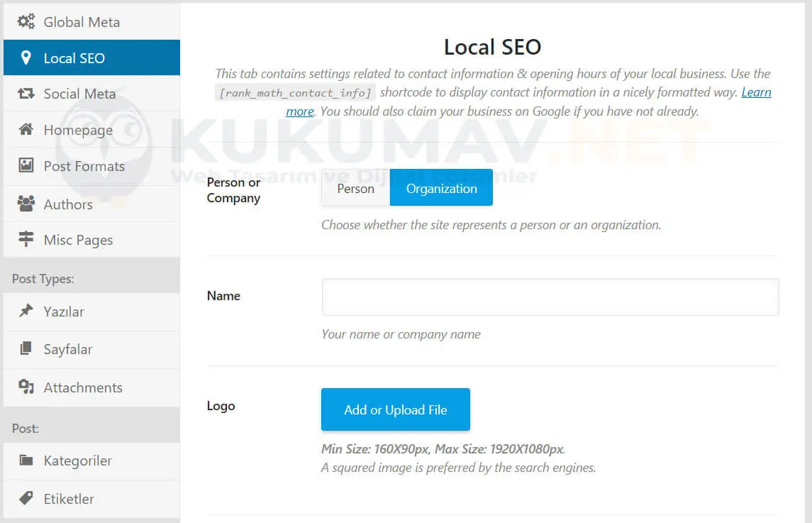Click the Yazılar pushpin icon
The image size is (812, 523).
(x=26, y=311)
